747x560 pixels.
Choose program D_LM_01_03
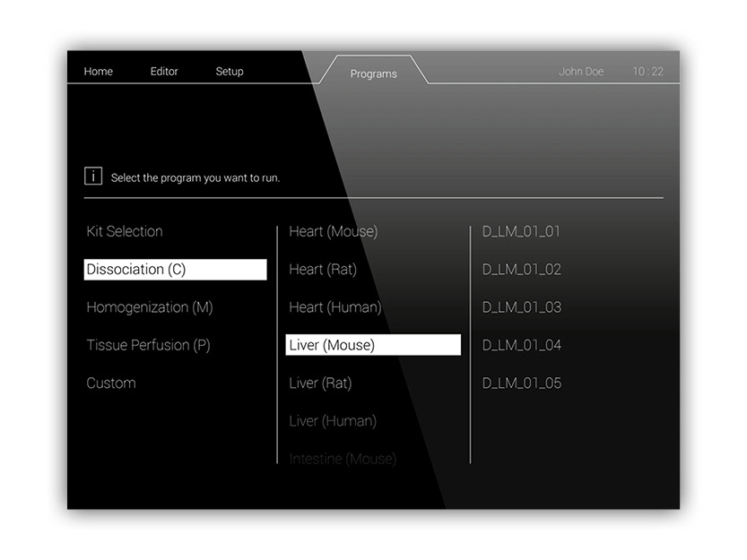[522, 307]
